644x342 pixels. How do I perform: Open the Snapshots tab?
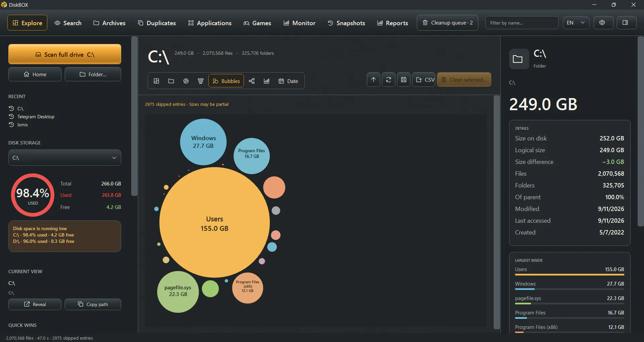[x=346, y=23]
